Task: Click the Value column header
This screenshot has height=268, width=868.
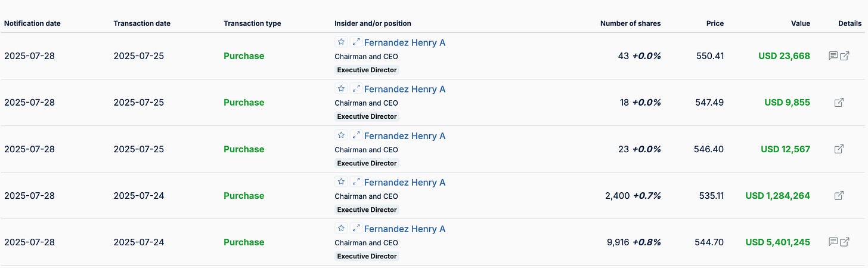Action: pyautogui.click(x=801, y=24)
